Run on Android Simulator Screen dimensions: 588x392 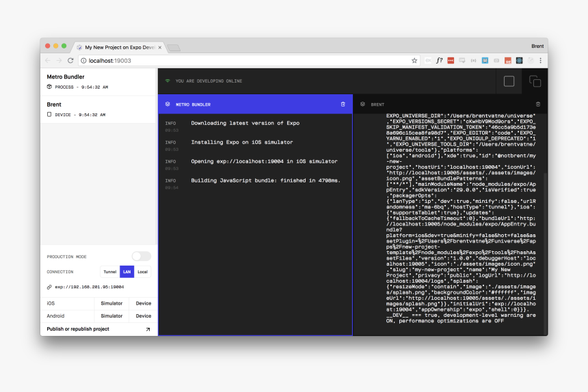click(111, 316)
